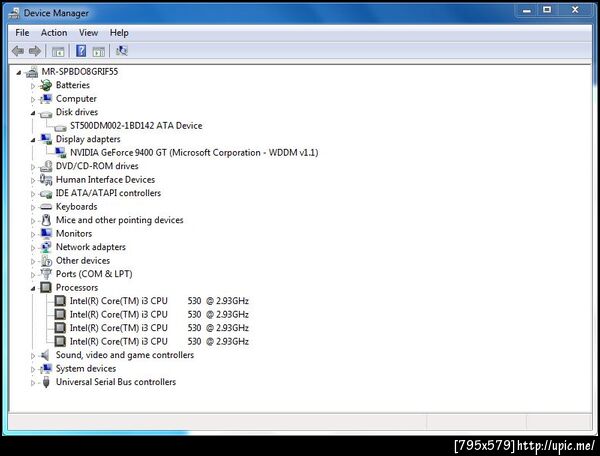Expand the Computer node arrow
Screen dimensions: 600x456
point(33,99)
